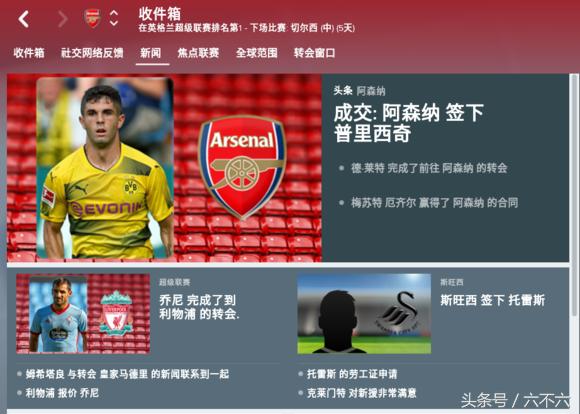Click the vertical scrollbar on the right
The width and height of the screenshot is (580, 414).
[574, 195]
